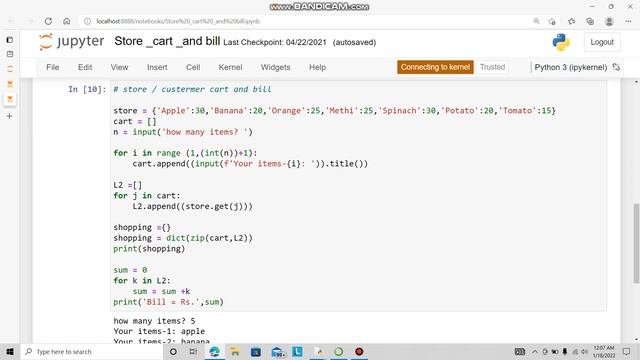Open the blue L app on taskbar
The image size is (640, 360).
point(298,351)
